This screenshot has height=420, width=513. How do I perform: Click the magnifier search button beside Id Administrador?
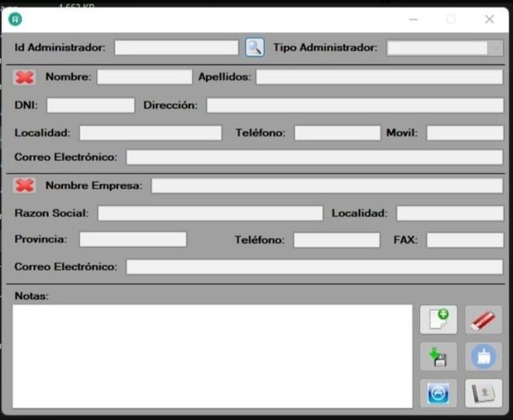coord(255,48)
